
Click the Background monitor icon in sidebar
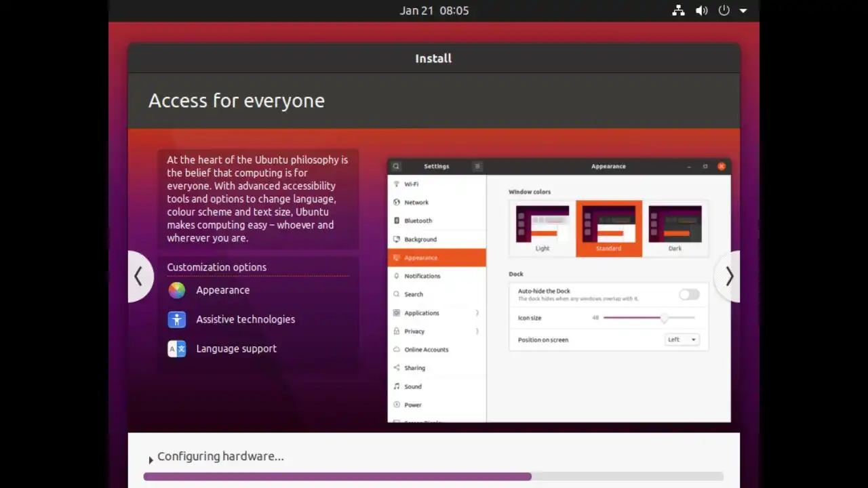coord(397,239)
